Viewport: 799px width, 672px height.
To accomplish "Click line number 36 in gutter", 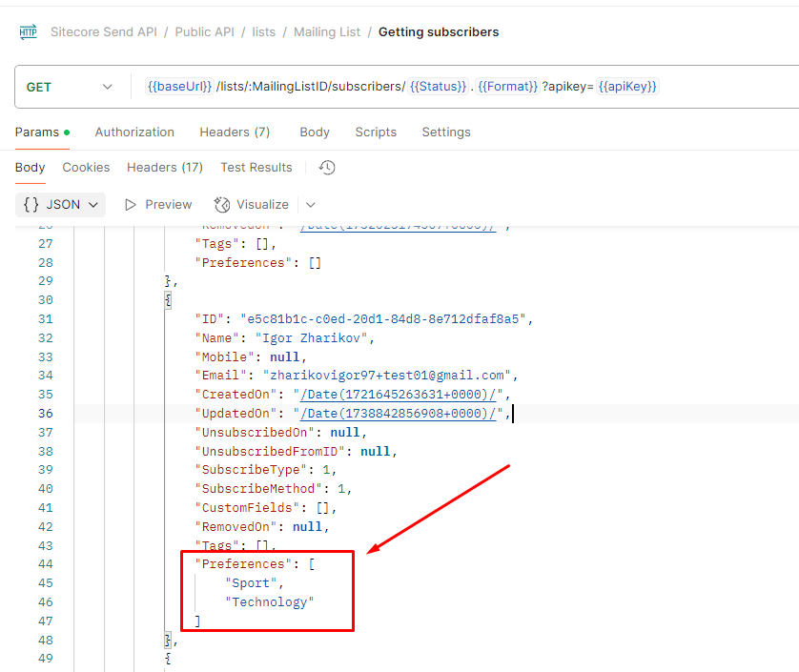I will [46, 414].
